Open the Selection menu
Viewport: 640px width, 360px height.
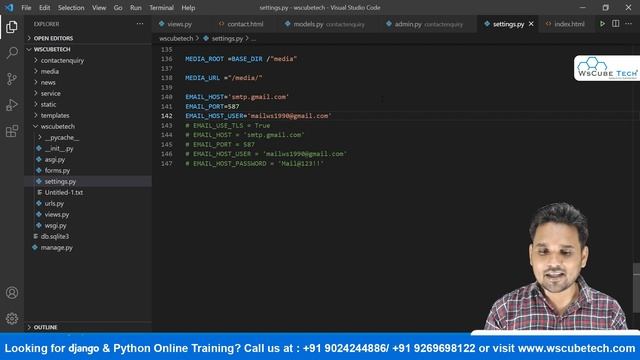point(71,8)
